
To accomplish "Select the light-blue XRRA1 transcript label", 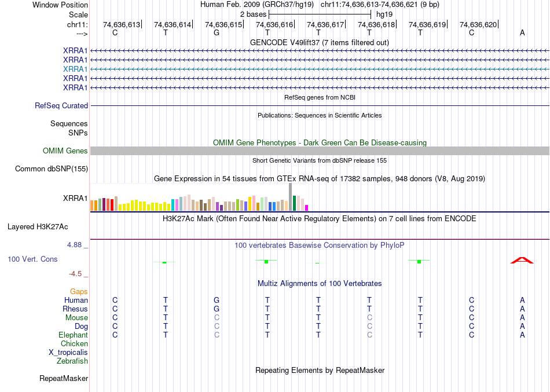I will coord(75,69).
